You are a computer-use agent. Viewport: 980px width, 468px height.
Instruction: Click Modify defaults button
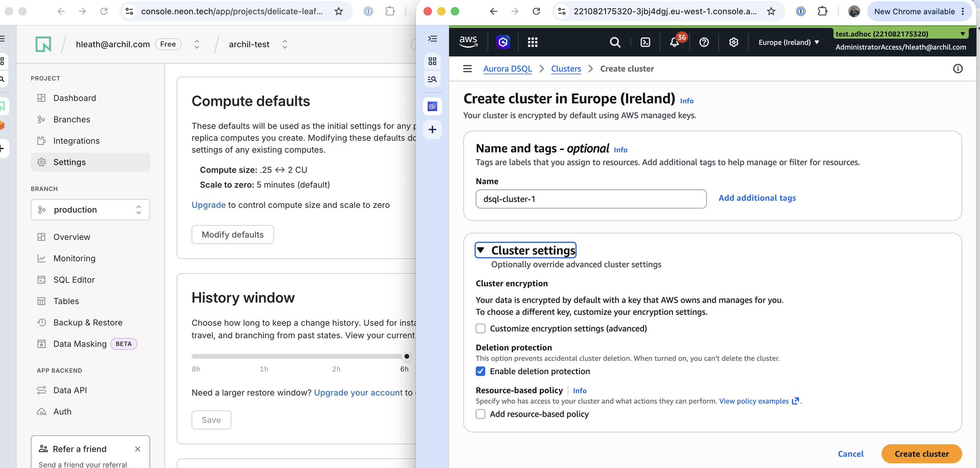click(233, 235)
